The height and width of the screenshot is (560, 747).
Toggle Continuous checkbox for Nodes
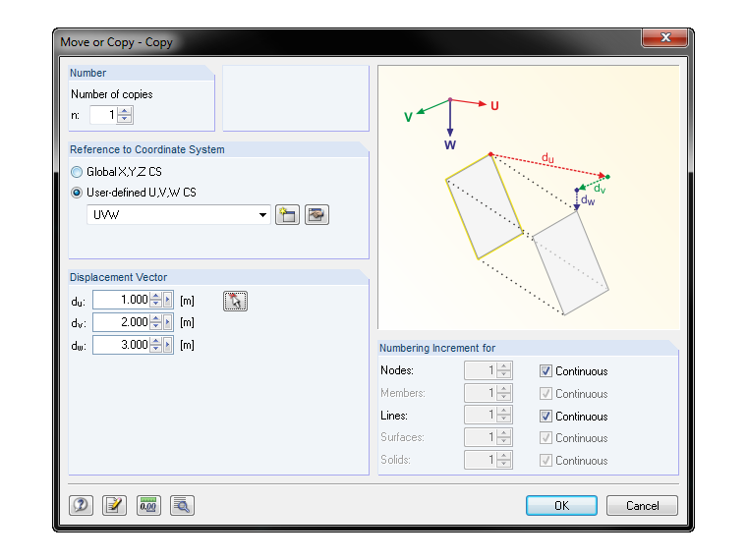546,371
